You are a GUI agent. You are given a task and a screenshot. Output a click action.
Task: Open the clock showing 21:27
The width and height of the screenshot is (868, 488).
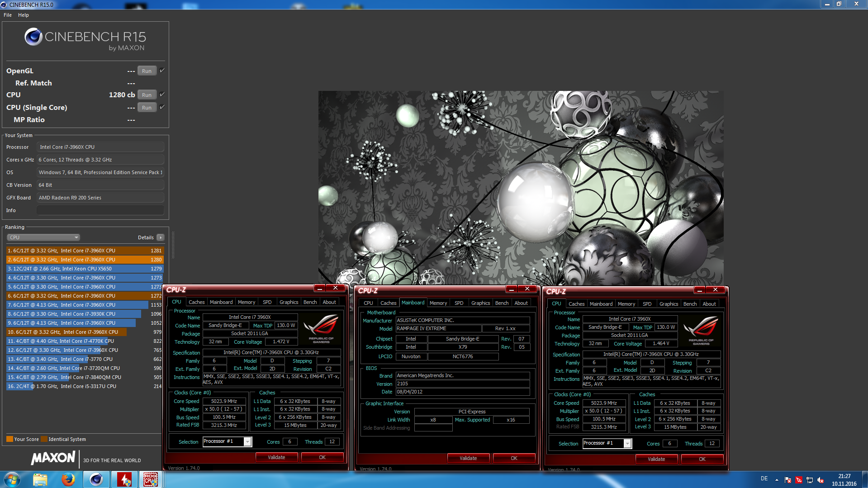click(844, 480)
